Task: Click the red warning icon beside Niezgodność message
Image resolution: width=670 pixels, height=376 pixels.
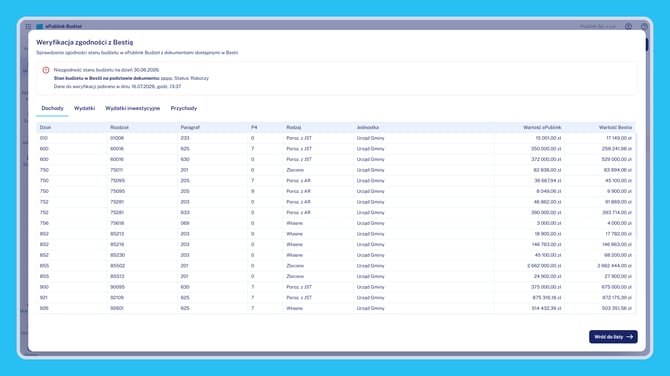Action: point(46,70)
